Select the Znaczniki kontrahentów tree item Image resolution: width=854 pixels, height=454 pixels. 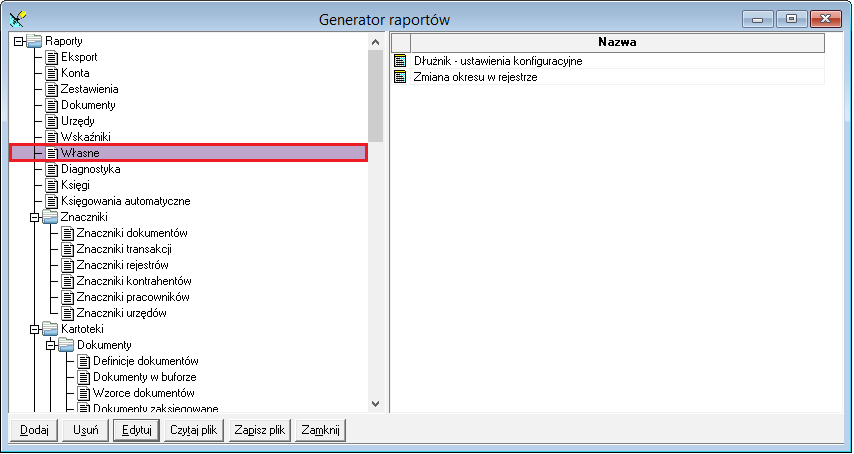134,281
